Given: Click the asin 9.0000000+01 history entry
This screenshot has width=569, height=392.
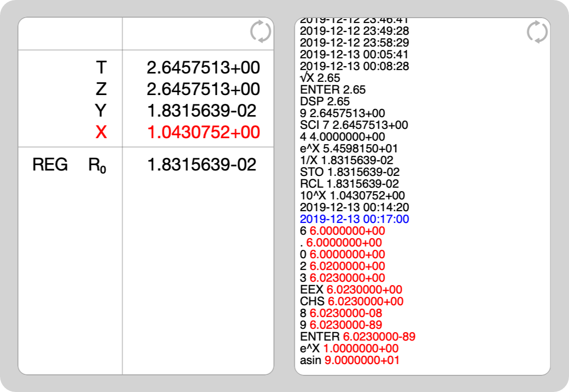Looking at the screenshot, I should pyautogui.click(x=349, y=360).
